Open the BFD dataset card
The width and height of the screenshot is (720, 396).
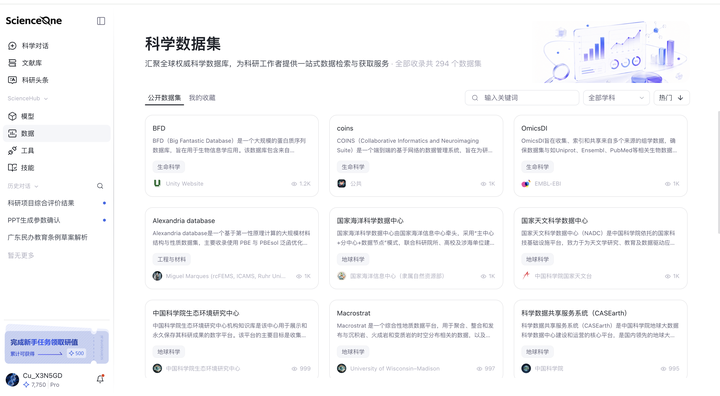tap(232, 156)
